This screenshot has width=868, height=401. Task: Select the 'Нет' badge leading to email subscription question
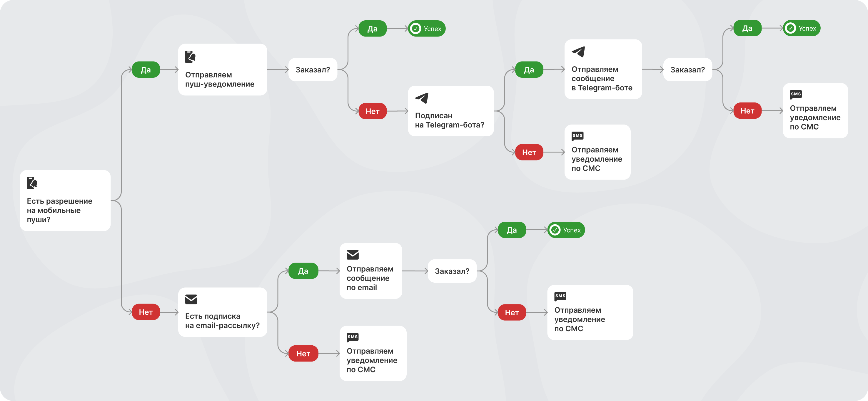146,312
